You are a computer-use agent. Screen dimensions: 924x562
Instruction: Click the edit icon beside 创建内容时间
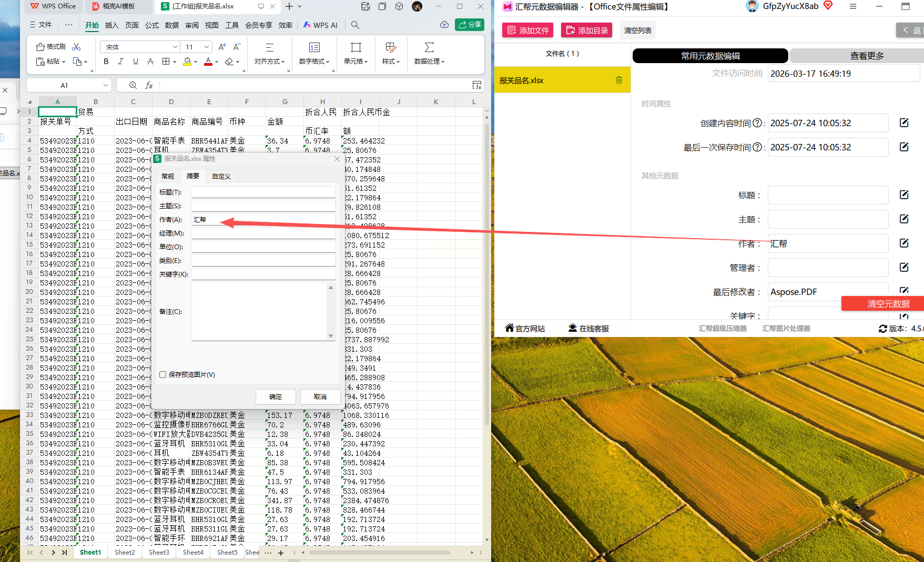(903, 122)
